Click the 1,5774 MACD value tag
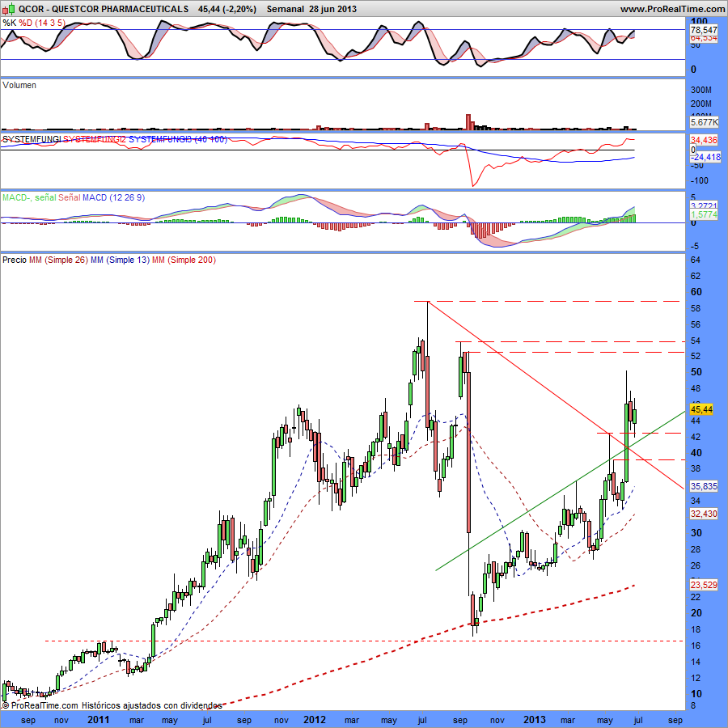Viewport: 728px width, 728px height. (704, 214)
